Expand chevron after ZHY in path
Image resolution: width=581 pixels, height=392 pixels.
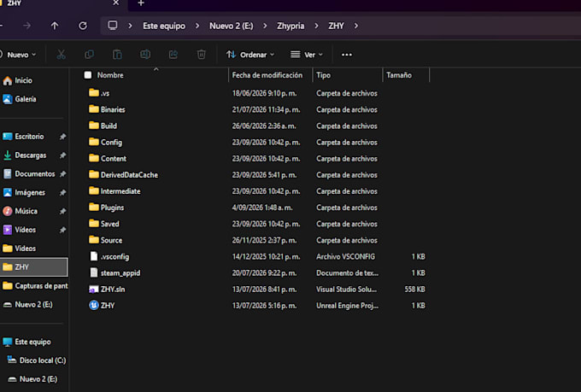tap(356, 26)
